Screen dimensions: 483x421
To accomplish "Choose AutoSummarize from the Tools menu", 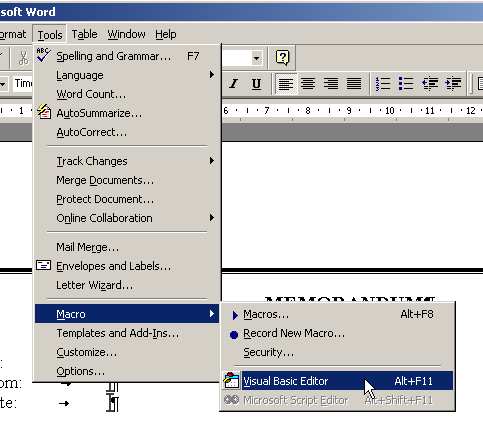I will pos(127,113).
